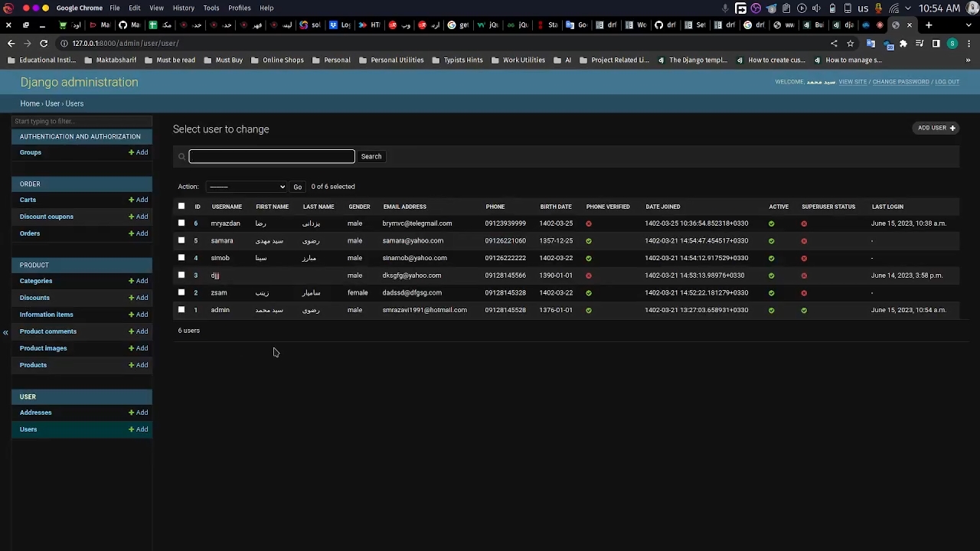
Task: Open the History menu
Action: [183, 8]
